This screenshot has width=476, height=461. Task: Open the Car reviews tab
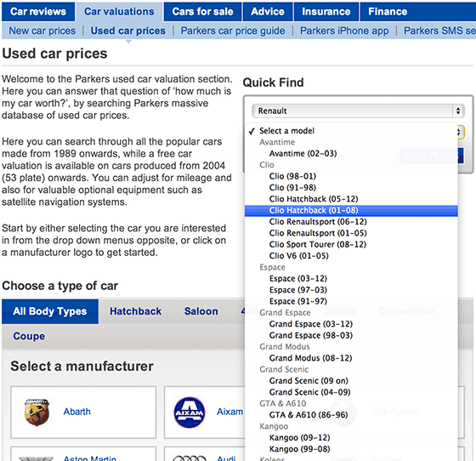[38, 12]
